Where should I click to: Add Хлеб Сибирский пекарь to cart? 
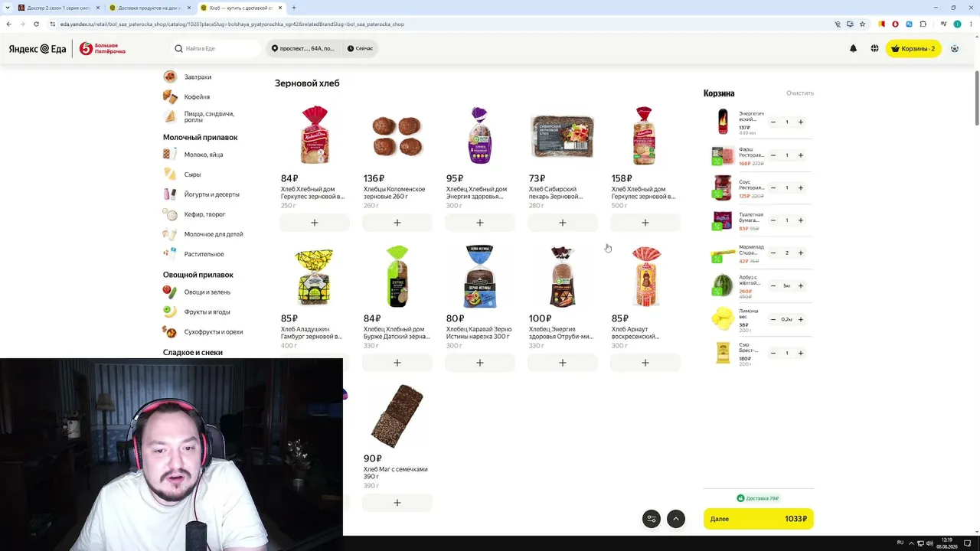click(x=563, y=223)
